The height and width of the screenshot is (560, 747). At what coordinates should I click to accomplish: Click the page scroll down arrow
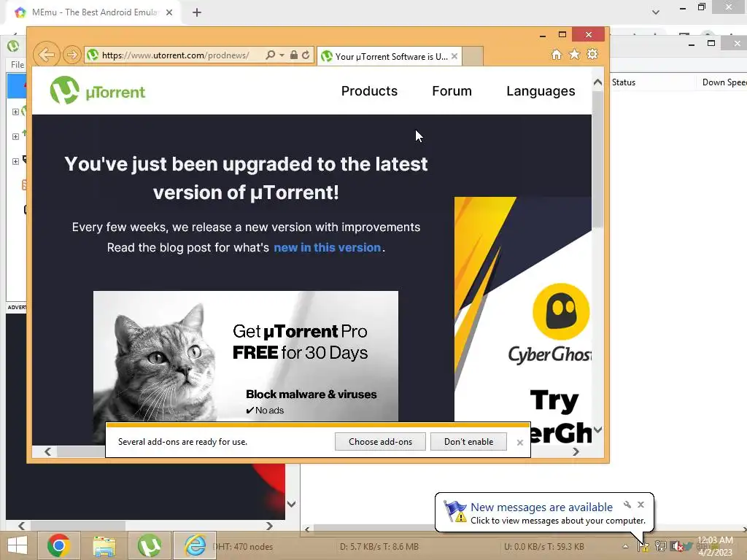(597, 429)
